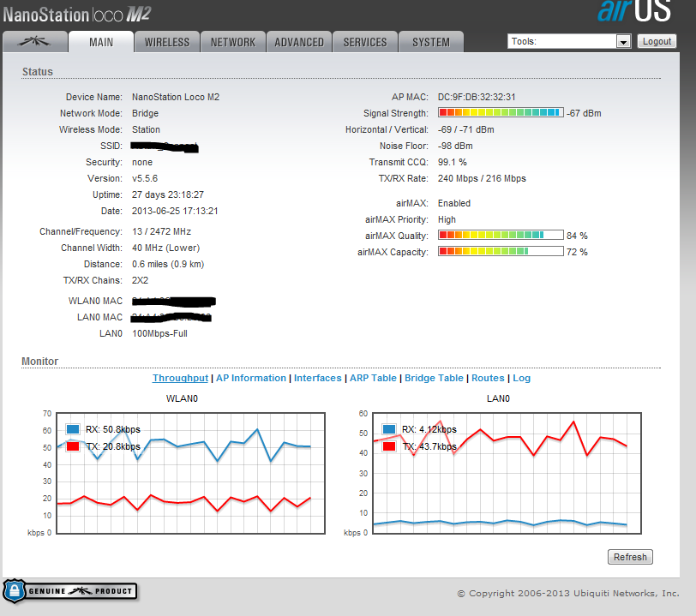Click the LAN0 RX blue legend swatch

(389, 429)
